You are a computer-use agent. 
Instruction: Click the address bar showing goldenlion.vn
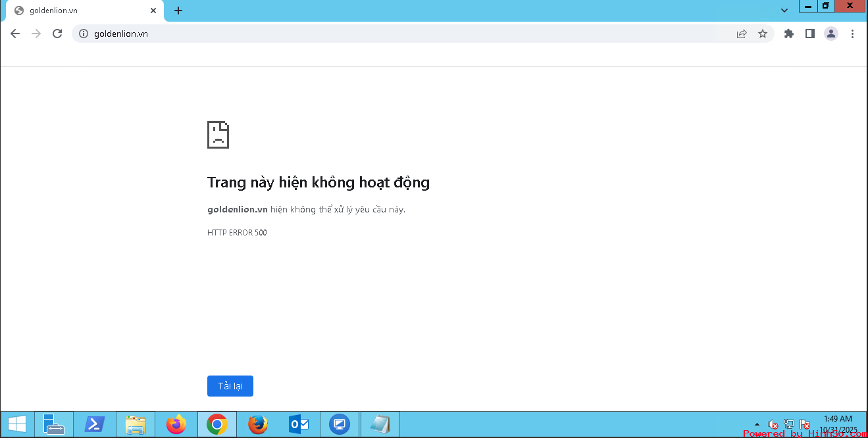tap(395, 34)
